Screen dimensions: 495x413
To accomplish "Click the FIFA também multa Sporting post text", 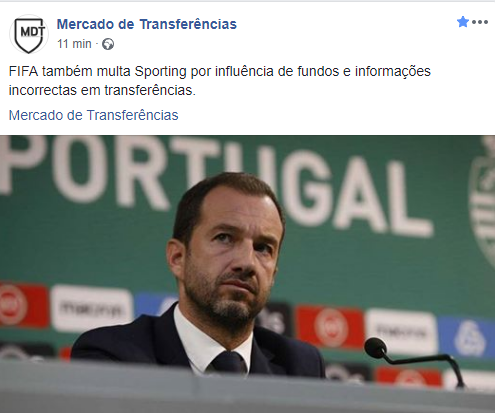I will click(220, 80).
